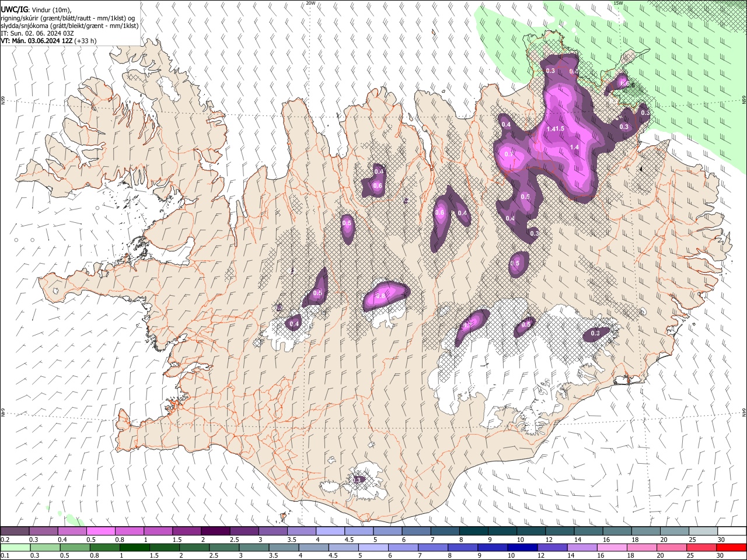
Task: Click the 'VT: Mán. 03.06.2024 12Z (+33 h)' line
Action: tap(48, 41)
